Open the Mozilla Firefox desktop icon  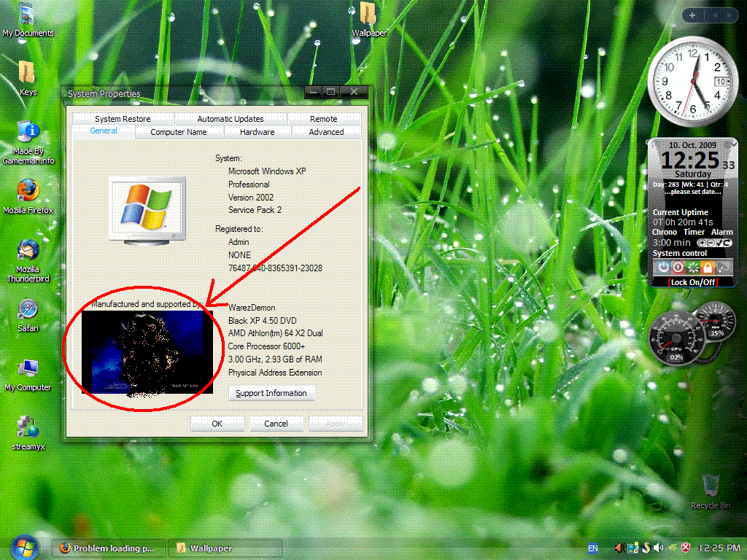(x=28, y=196)
